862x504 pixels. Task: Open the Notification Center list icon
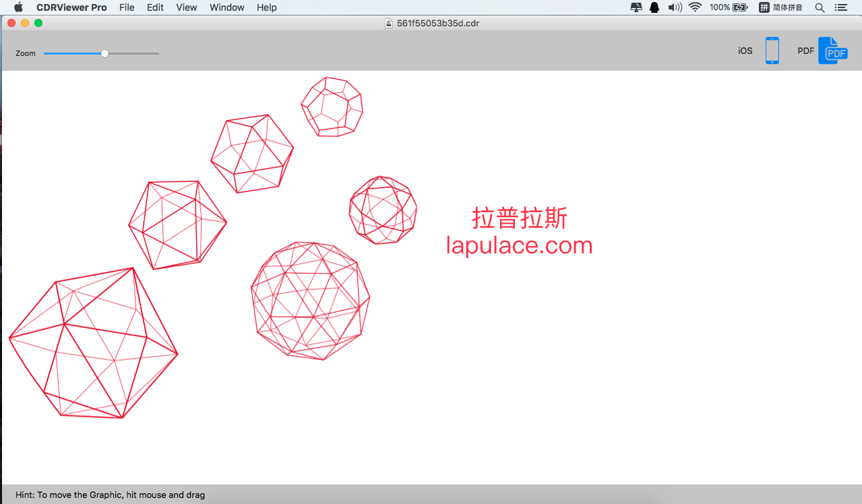[840, 7]
